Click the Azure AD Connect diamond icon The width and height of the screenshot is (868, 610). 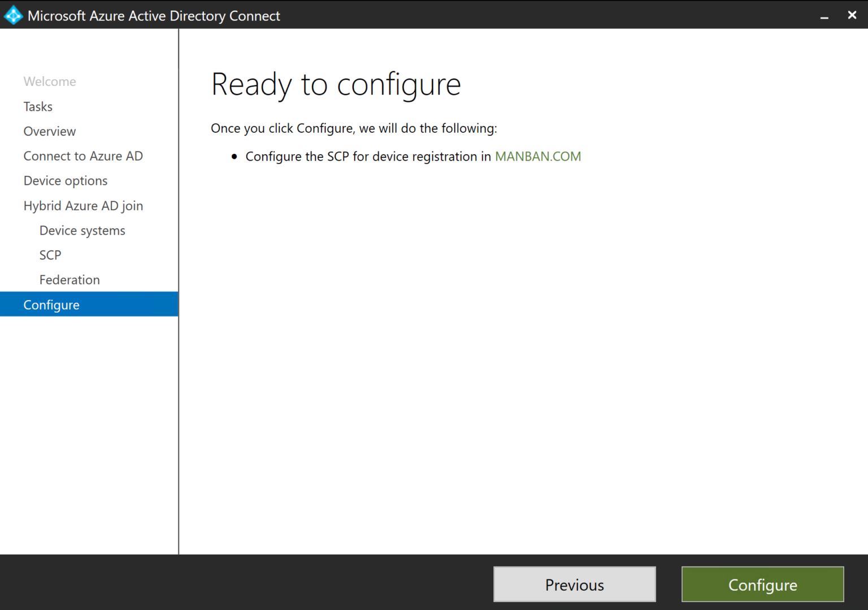12,15
